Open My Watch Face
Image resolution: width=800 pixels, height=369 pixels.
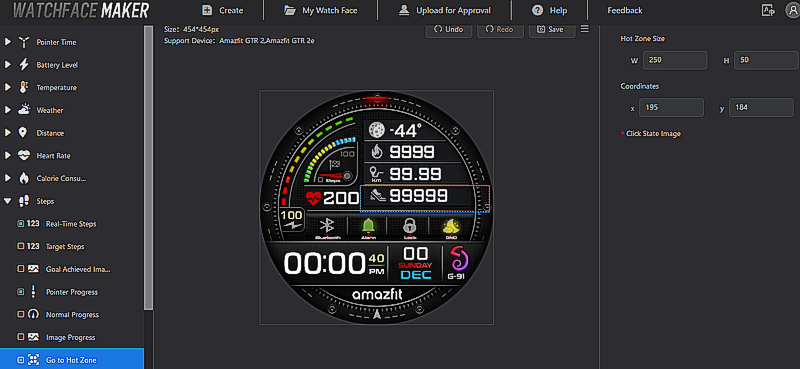pos(320,10)
